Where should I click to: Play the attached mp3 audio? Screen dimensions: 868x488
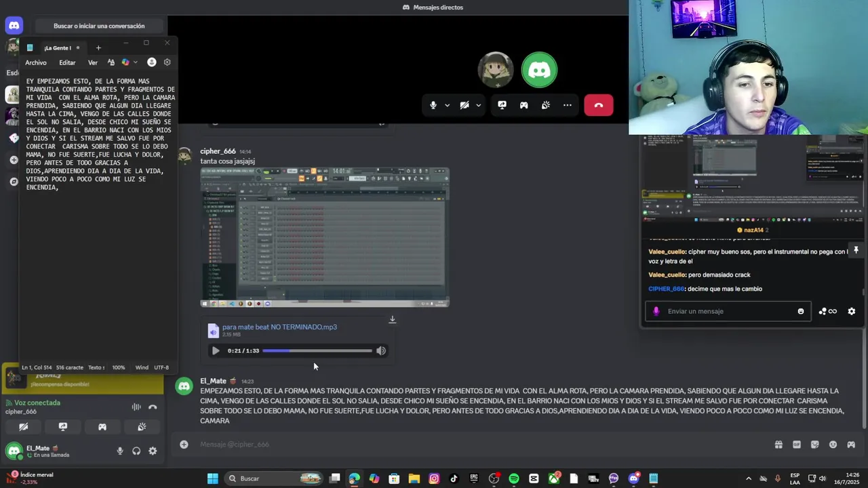[216, 350]
